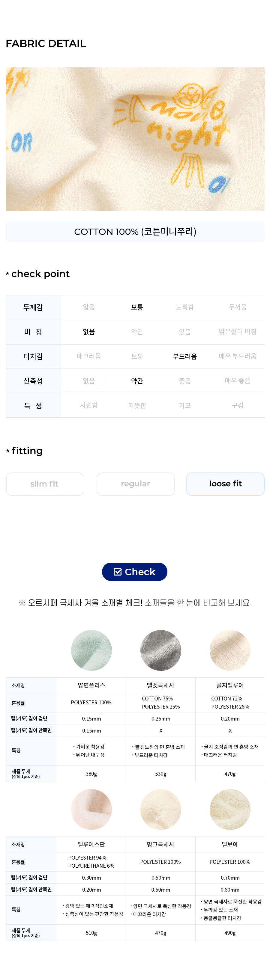Click the FABRIC DETAIL heading

click(46, 43)
